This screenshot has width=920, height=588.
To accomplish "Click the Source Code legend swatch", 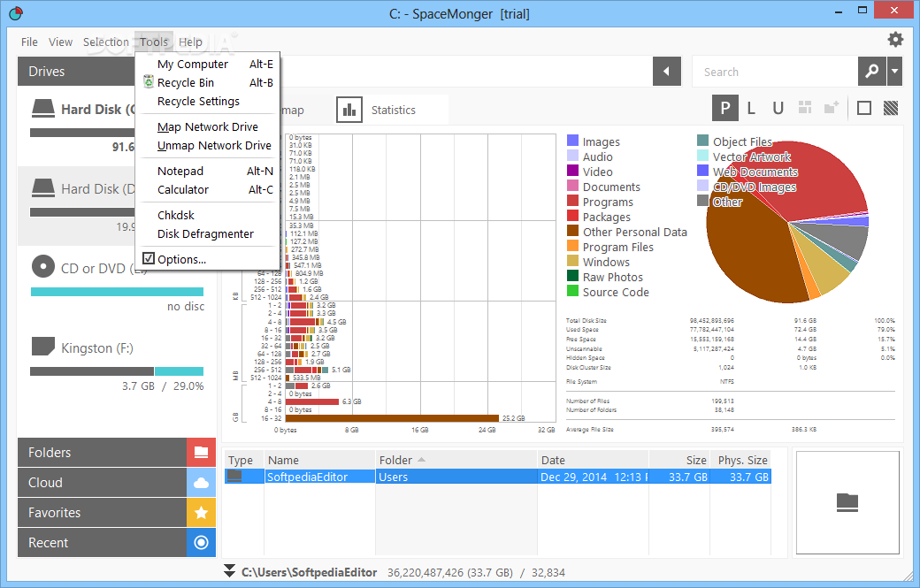I will 572,292.
